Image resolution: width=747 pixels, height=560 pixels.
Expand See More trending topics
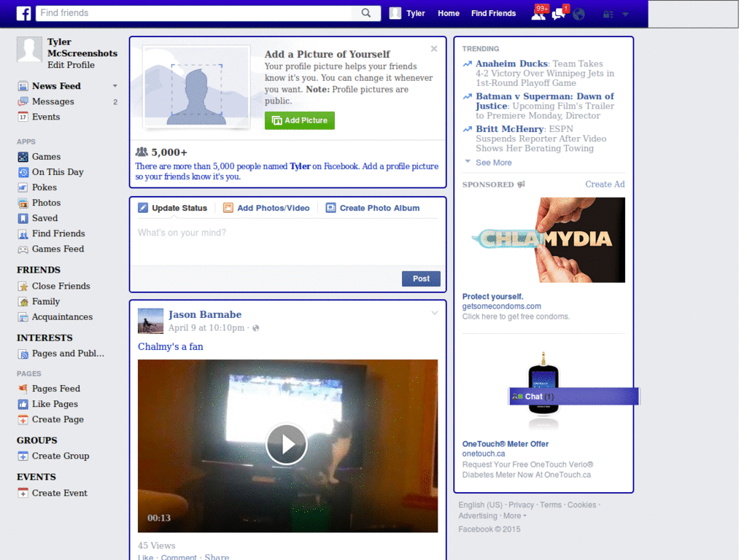493,163
